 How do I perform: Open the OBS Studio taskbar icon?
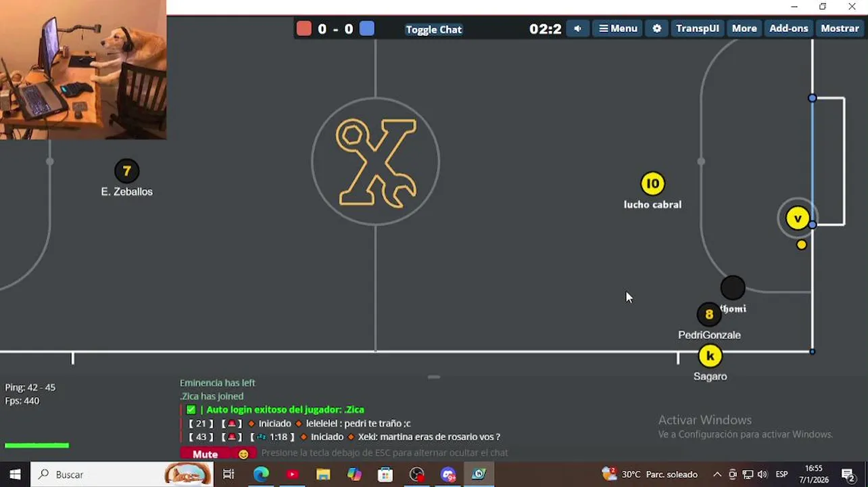click(417, 474)
